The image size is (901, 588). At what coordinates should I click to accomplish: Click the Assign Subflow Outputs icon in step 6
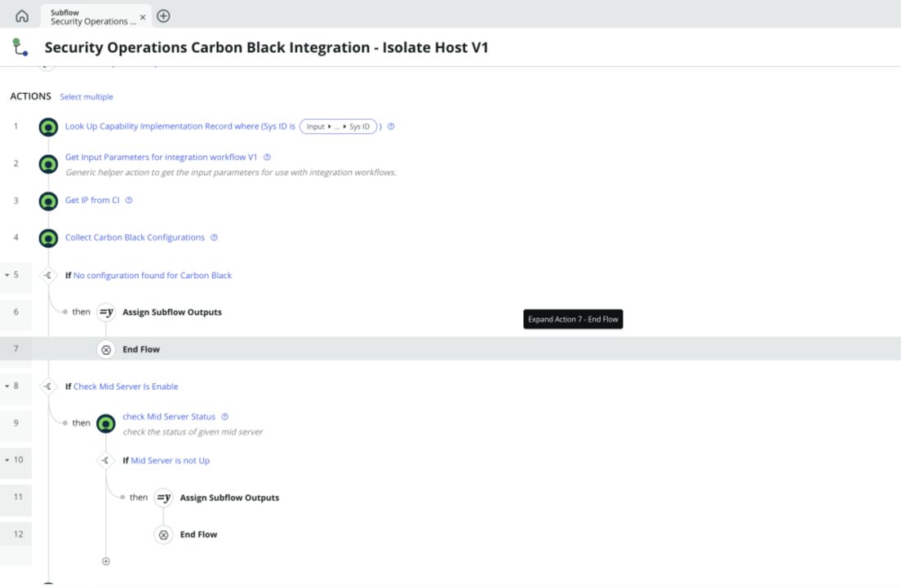click(106, 312)
